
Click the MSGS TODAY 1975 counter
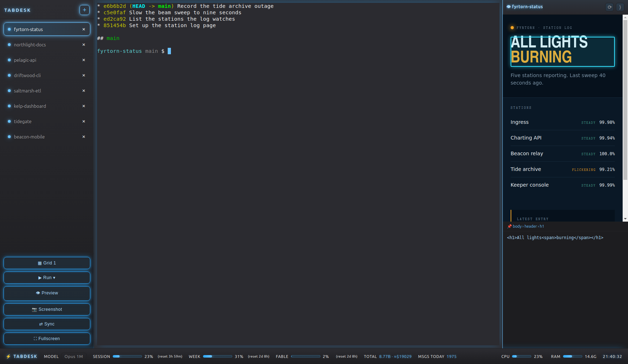pos(437,357)
